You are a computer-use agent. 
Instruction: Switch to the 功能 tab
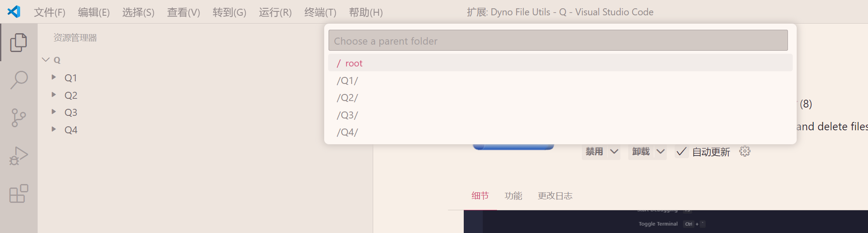pos(513,196)
